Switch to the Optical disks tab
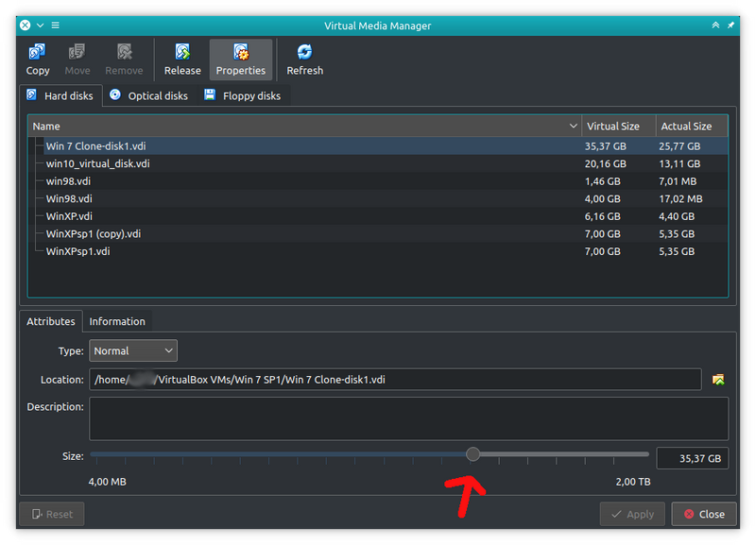Viewport: 756px width, 545px height. (148, 95)
